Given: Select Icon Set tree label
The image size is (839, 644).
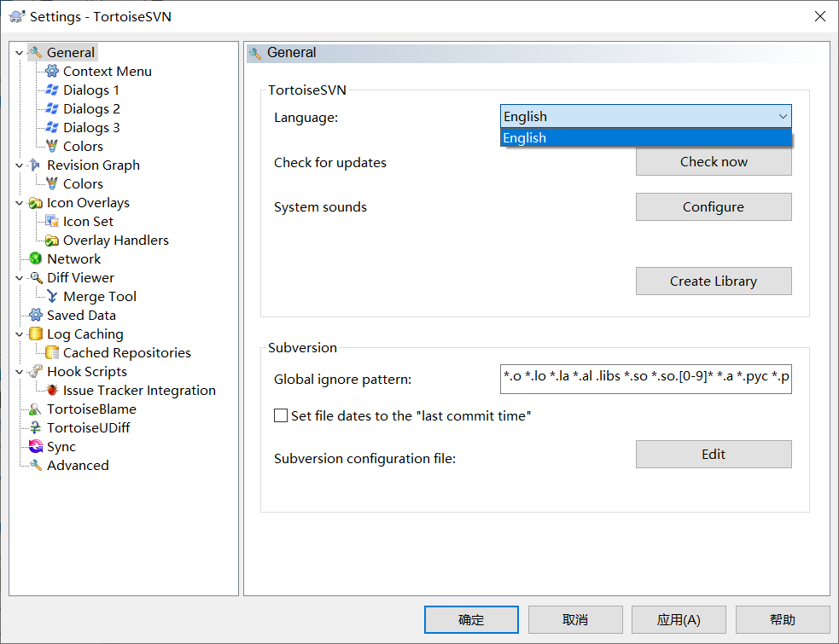Looking at the screenshot, I should pyautogui.click(x=88, y=222).
